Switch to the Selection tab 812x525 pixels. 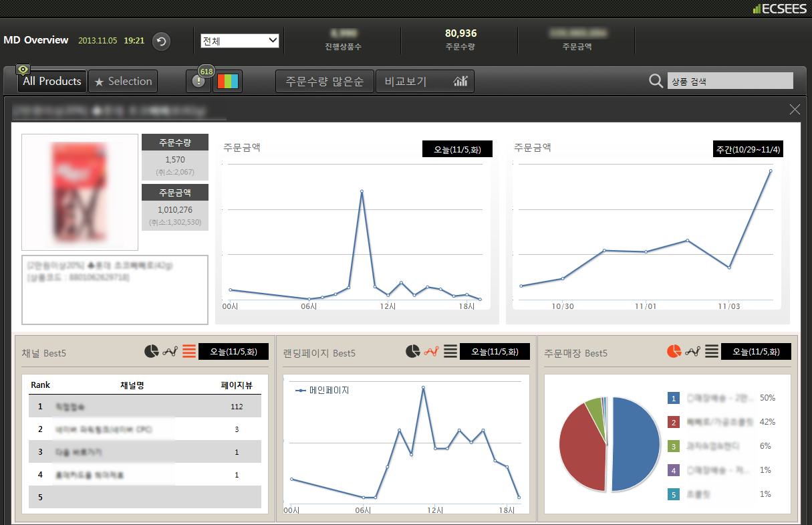pyautogui.click(x=123, y=81)
